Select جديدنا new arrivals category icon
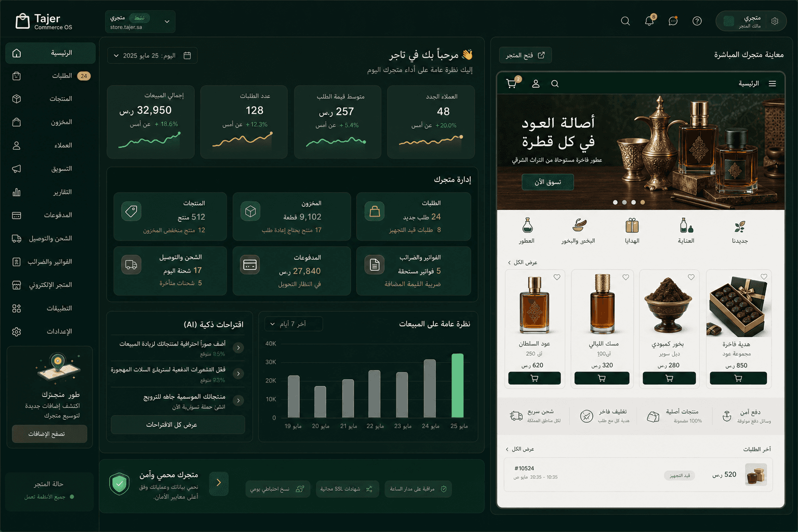The width and height of the screenshot is (798, 532). tap(740, 227)
